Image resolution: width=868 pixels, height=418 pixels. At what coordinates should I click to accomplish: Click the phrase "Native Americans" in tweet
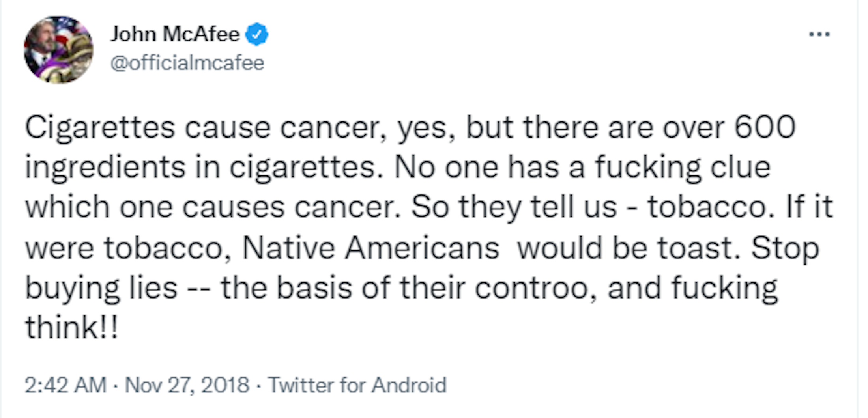(x=370, y=248)
